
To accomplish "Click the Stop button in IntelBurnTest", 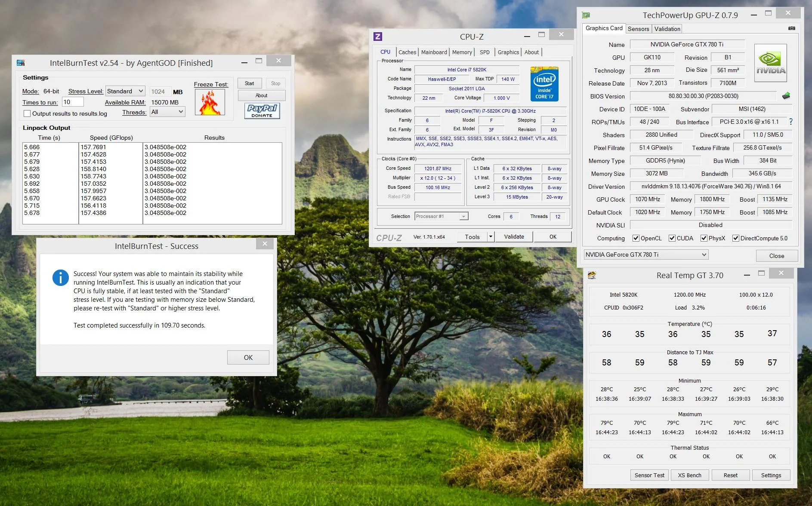I will click(275, 83).
